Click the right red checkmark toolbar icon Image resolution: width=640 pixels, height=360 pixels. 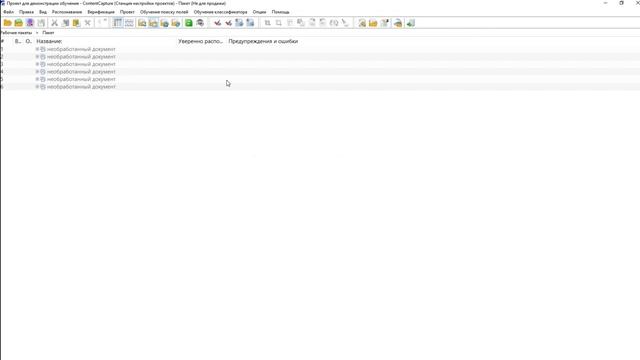(x=229, y=23)
